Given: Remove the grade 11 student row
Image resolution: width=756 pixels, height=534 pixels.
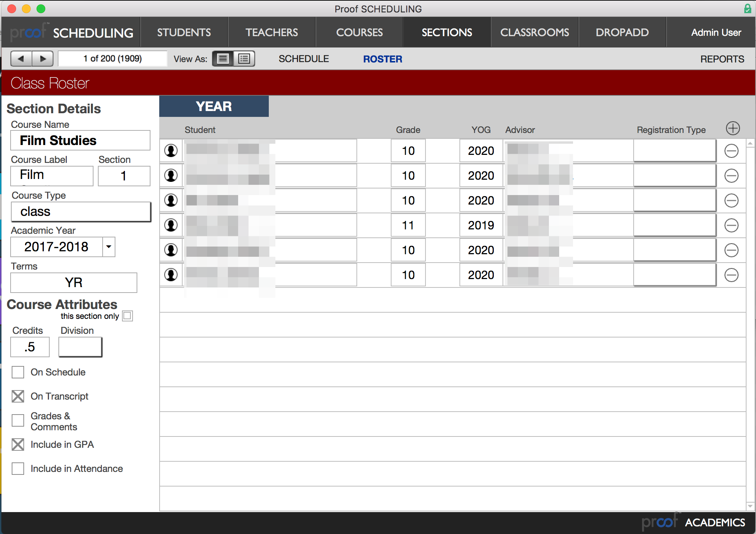Looking at the screenshot, I should (x=731, y=225).
